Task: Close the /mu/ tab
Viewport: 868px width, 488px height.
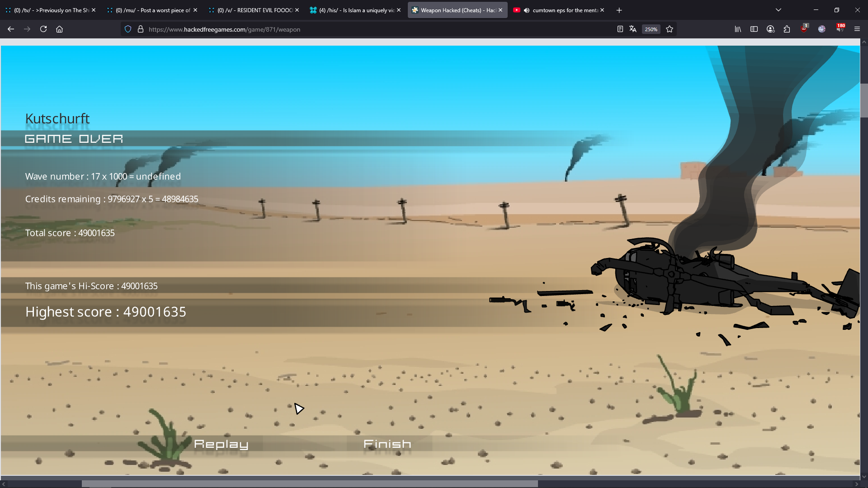Action: point(195,10)
